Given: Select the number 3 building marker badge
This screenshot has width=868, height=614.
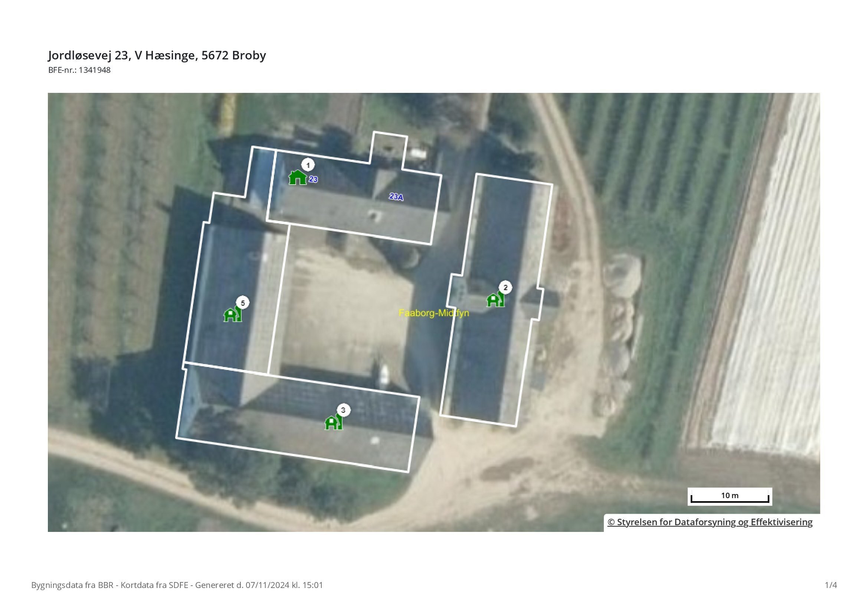Looking at the screenshot, I should 343,410.
